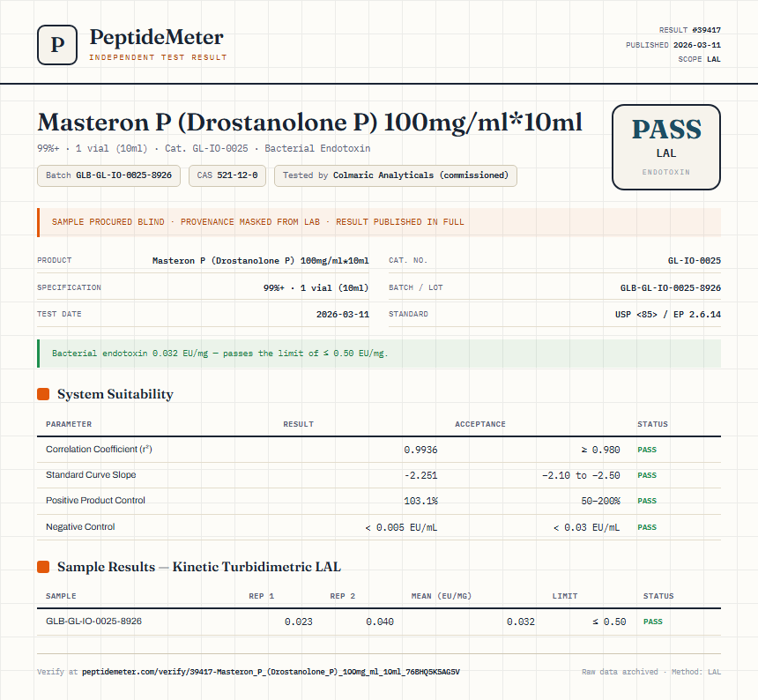Click the orange square beside Sample Results
758x700 pixels.
[x=43, y=567]
